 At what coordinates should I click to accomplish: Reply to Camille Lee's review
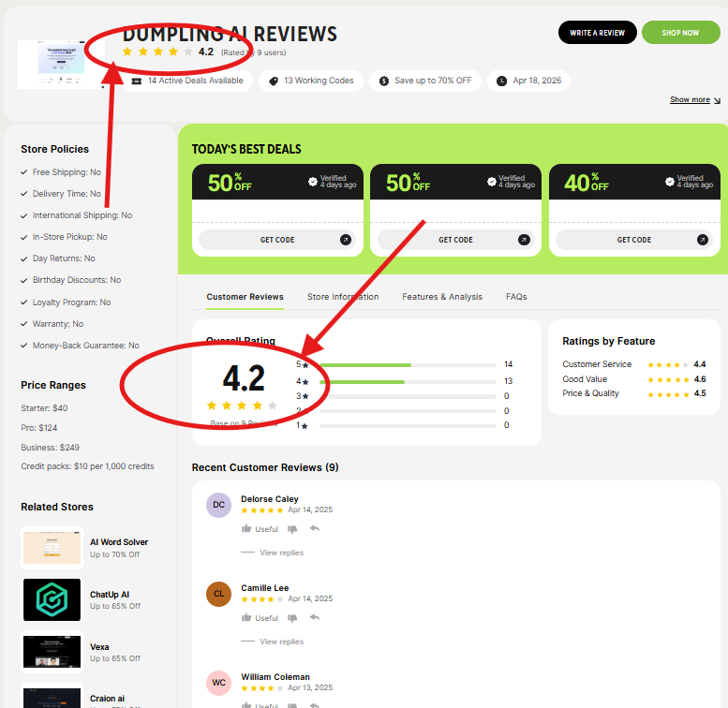point(315,617)
